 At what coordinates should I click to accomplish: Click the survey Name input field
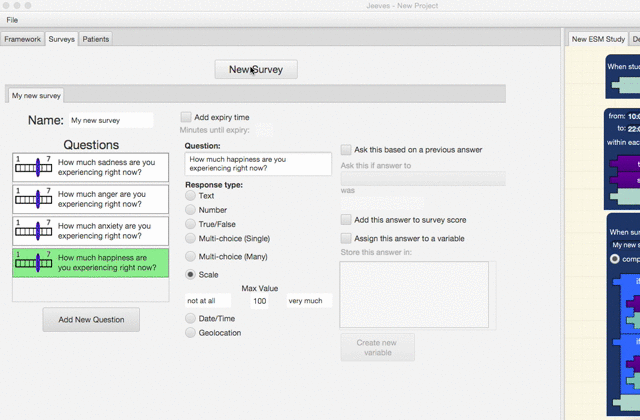[111, 120]
